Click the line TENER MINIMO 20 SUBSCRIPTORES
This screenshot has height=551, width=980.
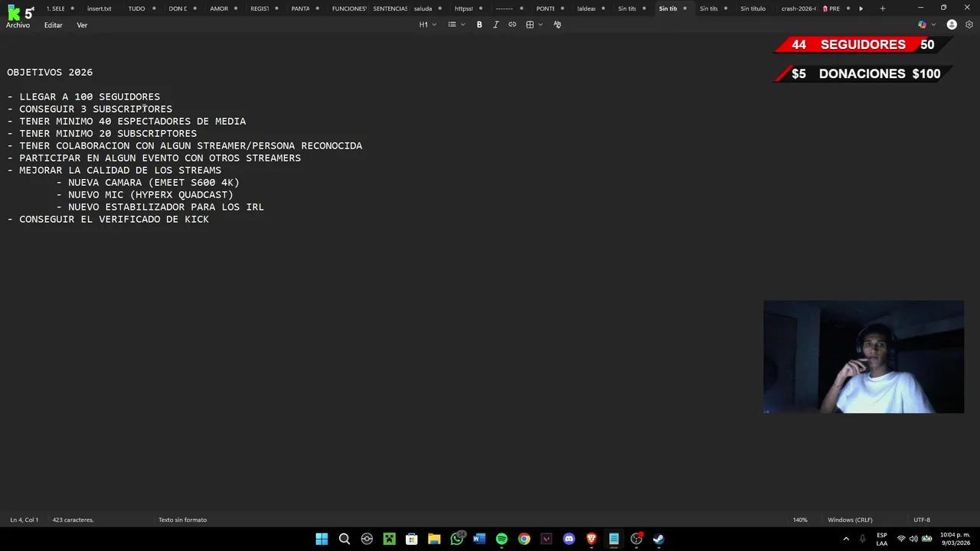click(108, 133)
